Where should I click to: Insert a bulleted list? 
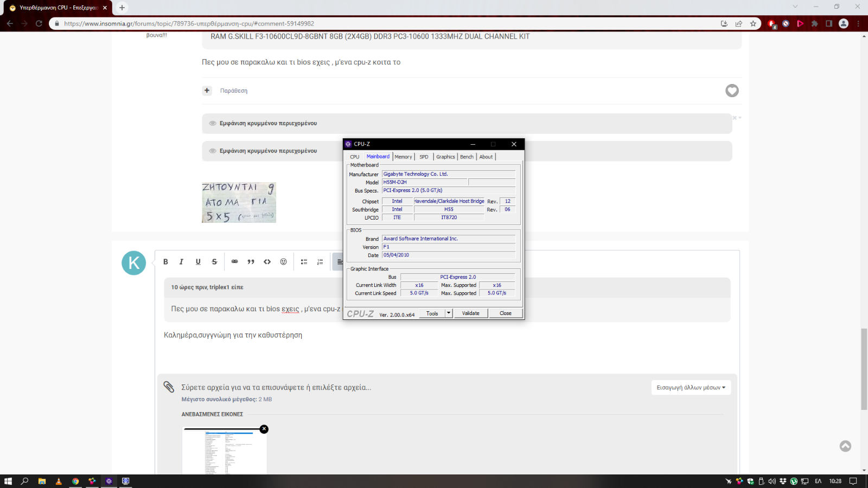(x=304, y=262)
